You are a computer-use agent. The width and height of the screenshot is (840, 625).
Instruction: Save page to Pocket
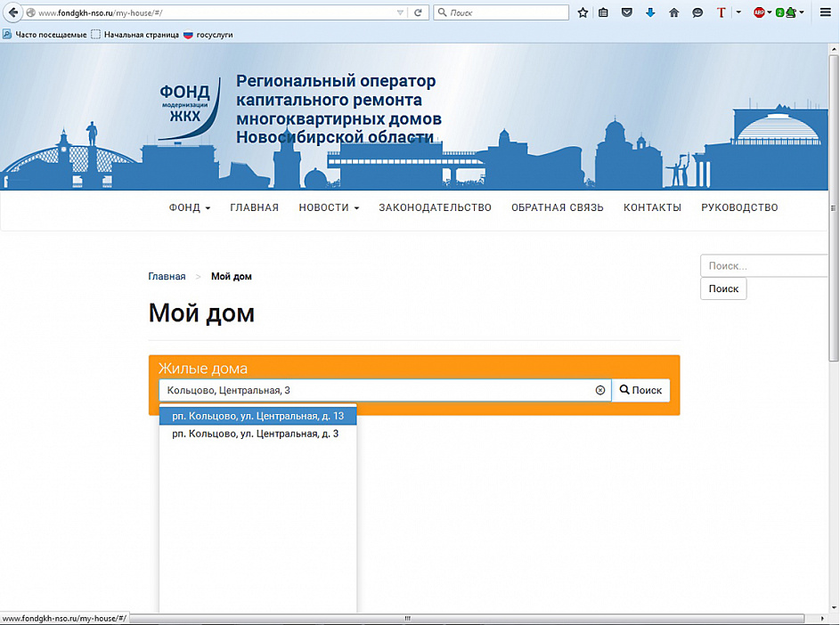[x=627, y=12]
